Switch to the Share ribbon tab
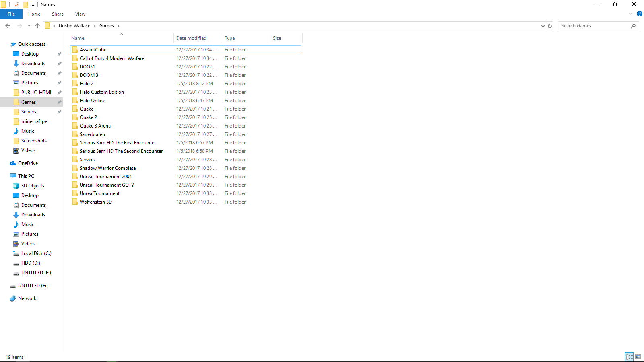 point(58,14)
